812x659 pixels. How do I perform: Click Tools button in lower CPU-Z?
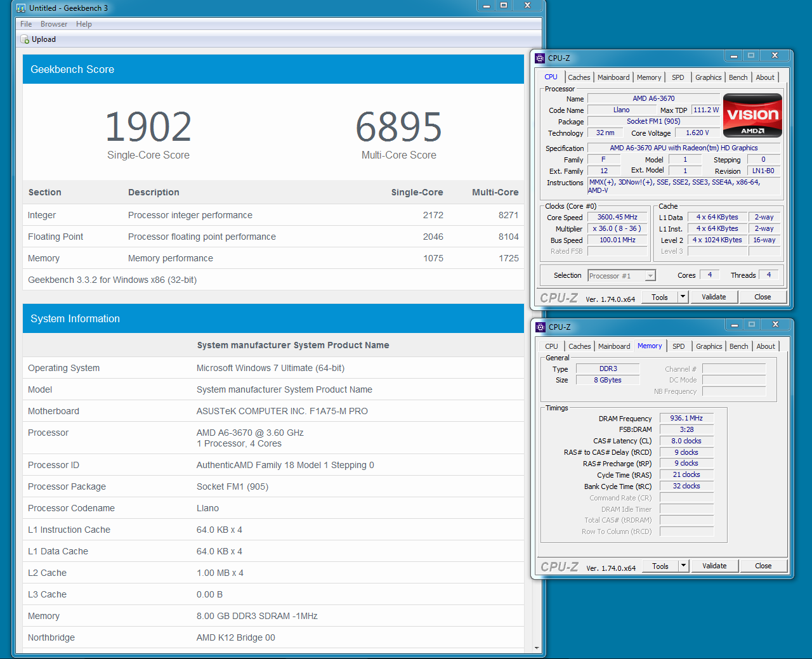tap(660, 566)
